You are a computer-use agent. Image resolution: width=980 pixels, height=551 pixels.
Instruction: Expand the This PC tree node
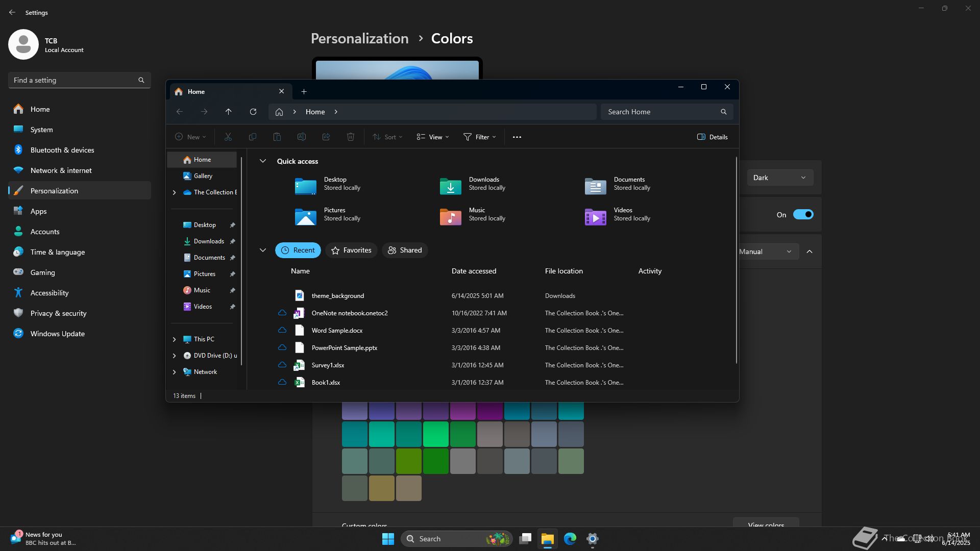174,339
